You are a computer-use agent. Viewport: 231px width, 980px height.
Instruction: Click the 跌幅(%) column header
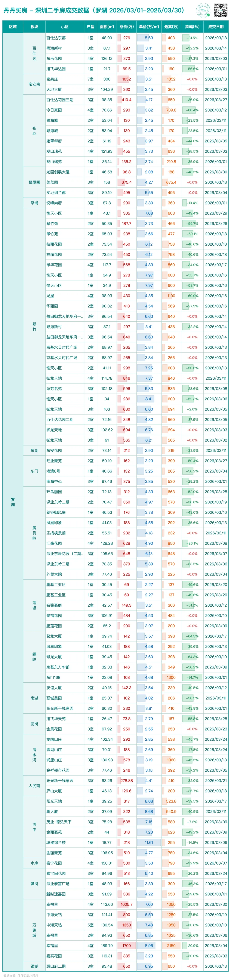[x=192, y=27]
